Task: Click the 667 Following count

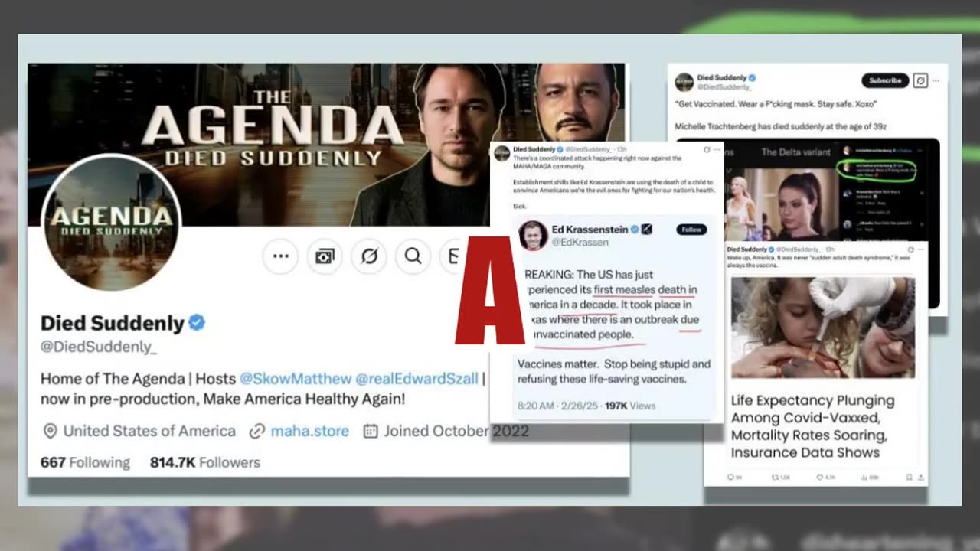Action: (85, 462)
